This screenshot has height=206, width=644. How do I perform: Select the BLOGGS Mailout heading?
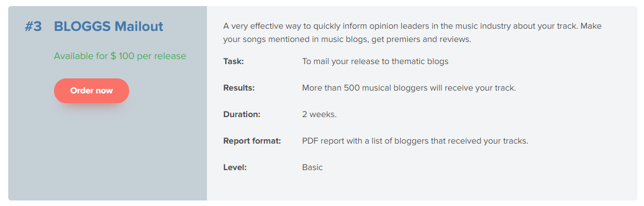click(x=108, y=27)
